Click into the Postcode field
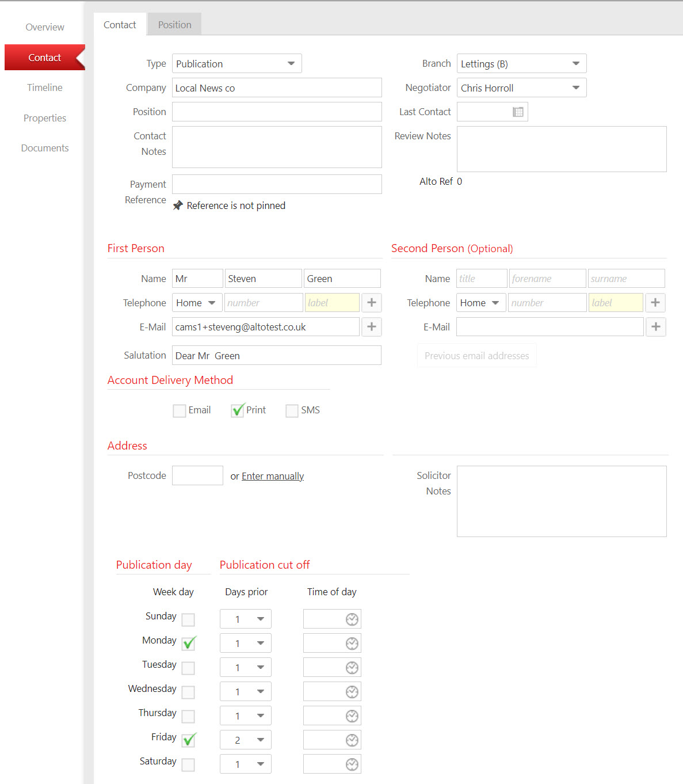The image size is (683, 784). pos(197,475)
